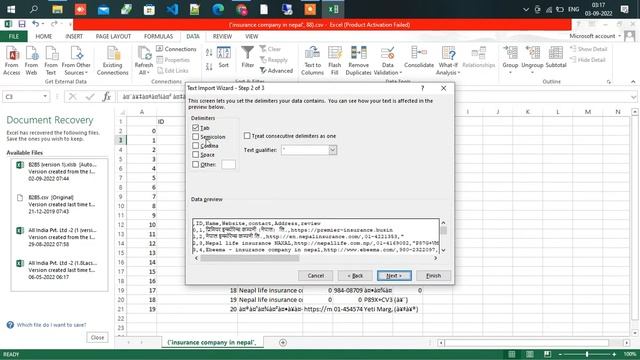This screenshot has height=360, width=640.
Task: Open the Name Box dropdown
Action: tap(45, 97)
